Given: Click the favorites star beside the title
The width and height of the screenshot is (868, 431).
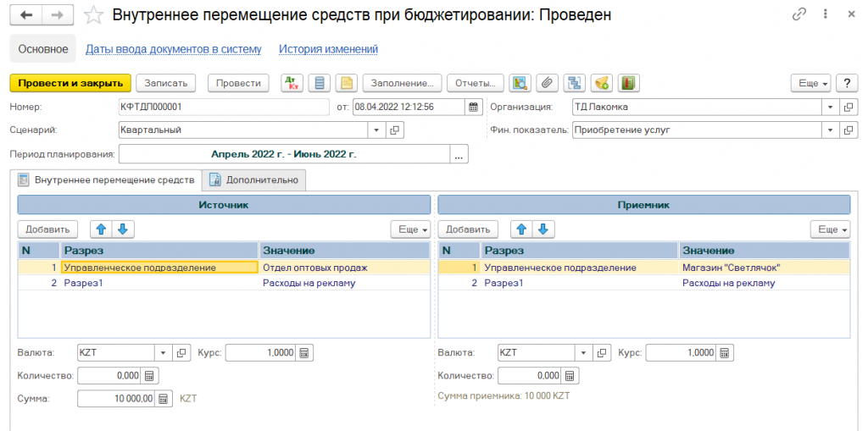Looking at the screenshot, I should click(x=96, y=15).
